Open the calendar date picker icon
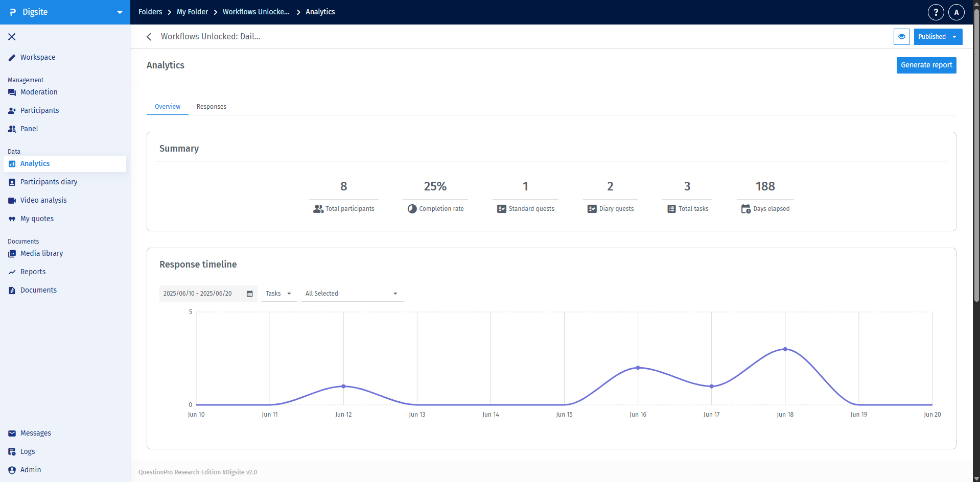This screenshot has height=482, width=980. (x=250, y=294)
